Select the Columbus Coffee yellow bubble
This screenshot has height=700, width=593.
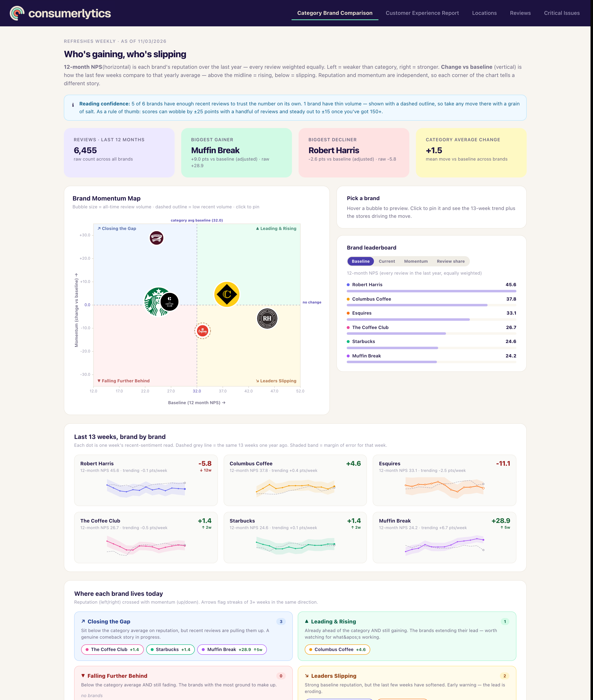(x=227, y=294)
